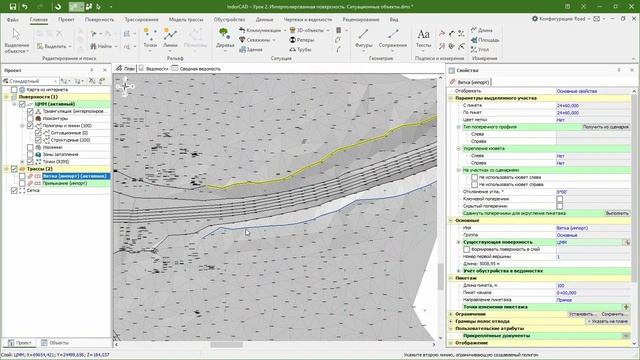Click the Save icon in title bar
640x360 pixels.
[x=13, y=7]
